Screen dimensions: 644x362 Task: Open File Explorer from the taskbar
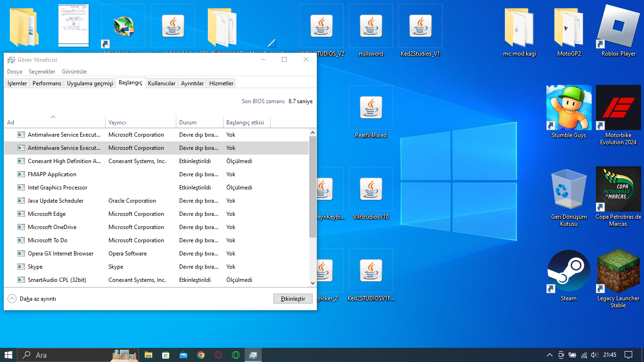(x=149, y=355)
